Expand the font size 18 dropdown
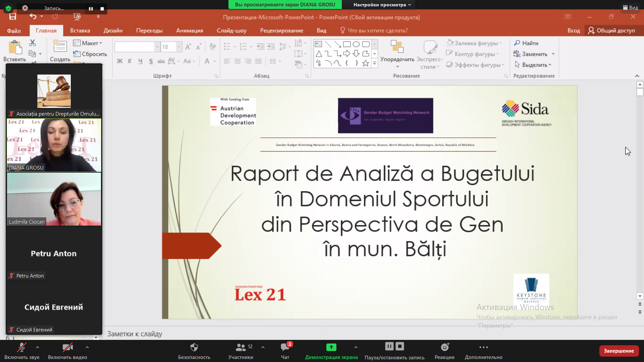Image resolution: width=644 pixels, height=362 pixels. click(x=179, y=47)
